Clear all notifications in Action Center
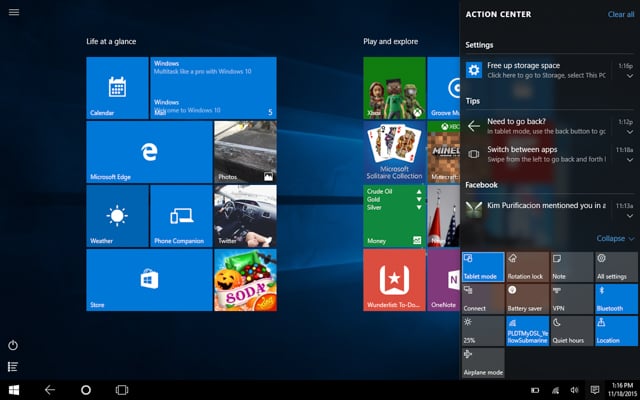This screenshot has height=400, width=640. click(x=620, y=14)
